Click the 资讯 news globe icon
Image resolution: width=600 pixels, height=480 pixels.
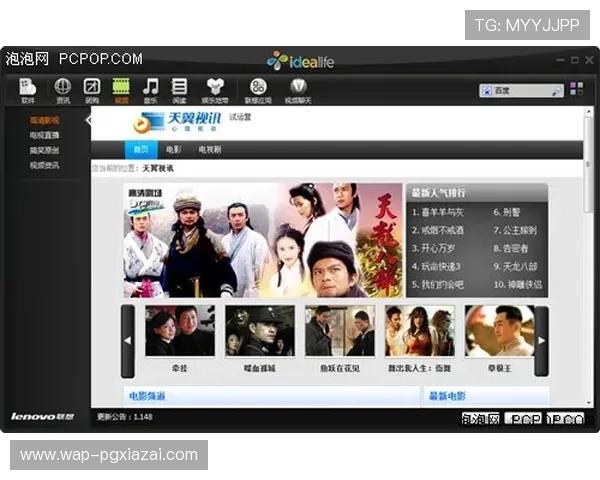tap(63, 89)
